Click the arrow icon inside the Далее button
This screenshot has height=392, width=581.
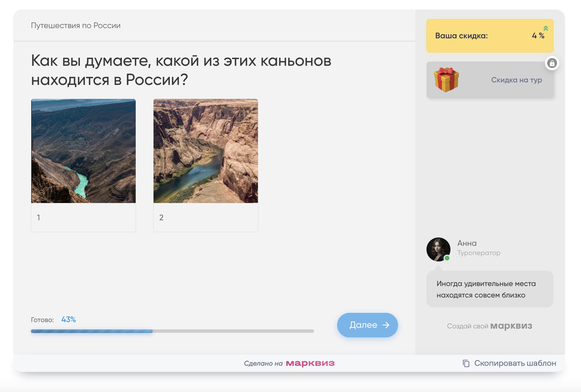386,325
